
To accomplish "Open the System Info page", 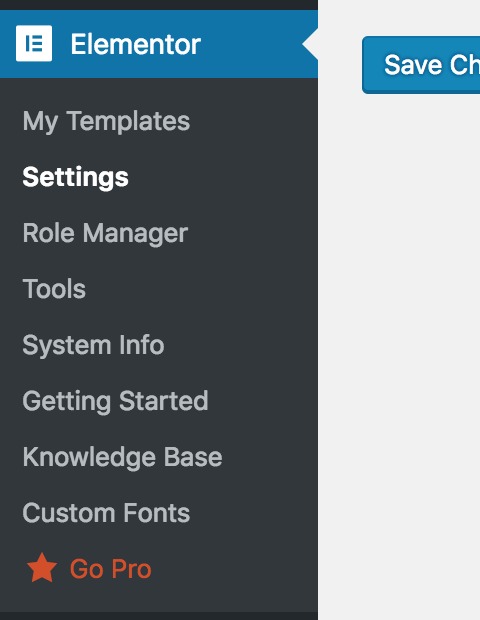I will pos(93,345).
